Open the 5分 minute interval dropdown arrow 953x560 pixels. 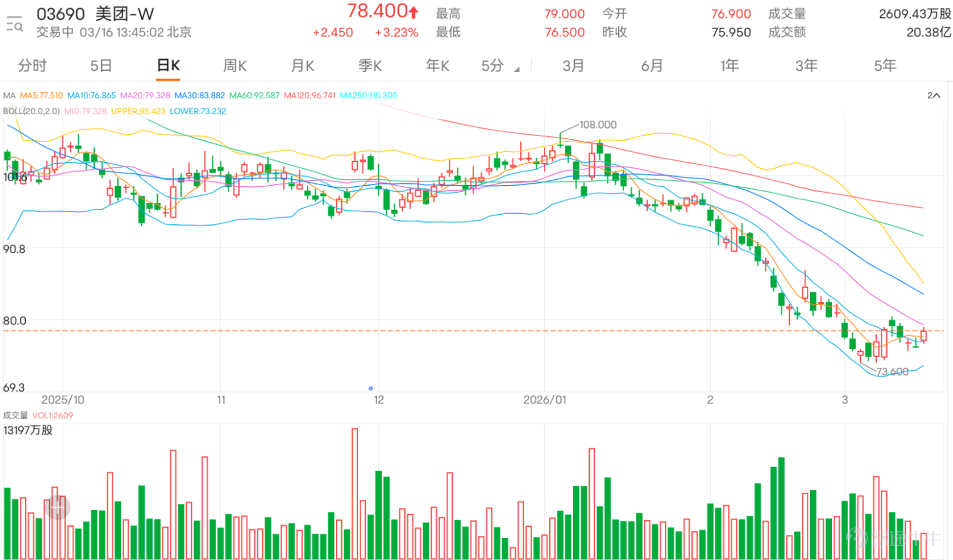[x=516, y=70]
